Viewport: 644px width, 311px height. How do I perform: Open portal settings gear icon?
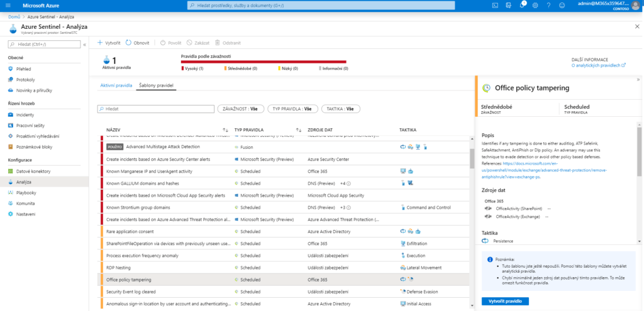click(x=535, y=5)
